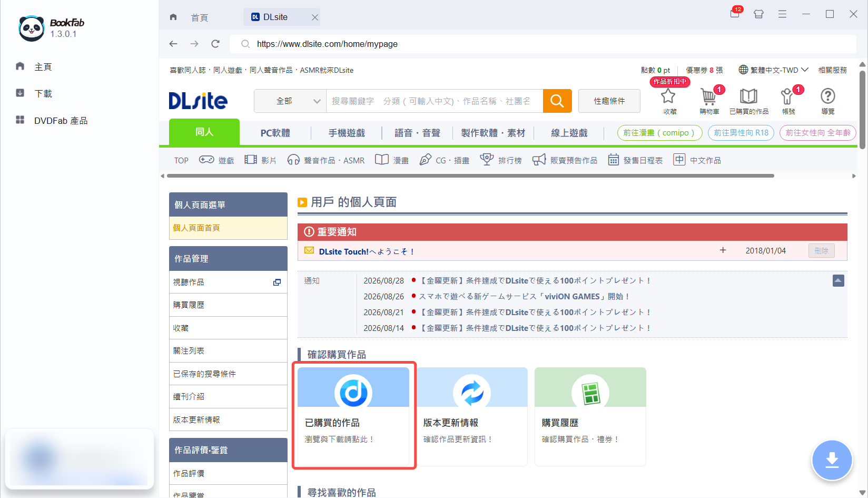Click the 點數 0 pt link

click(655, 70)
